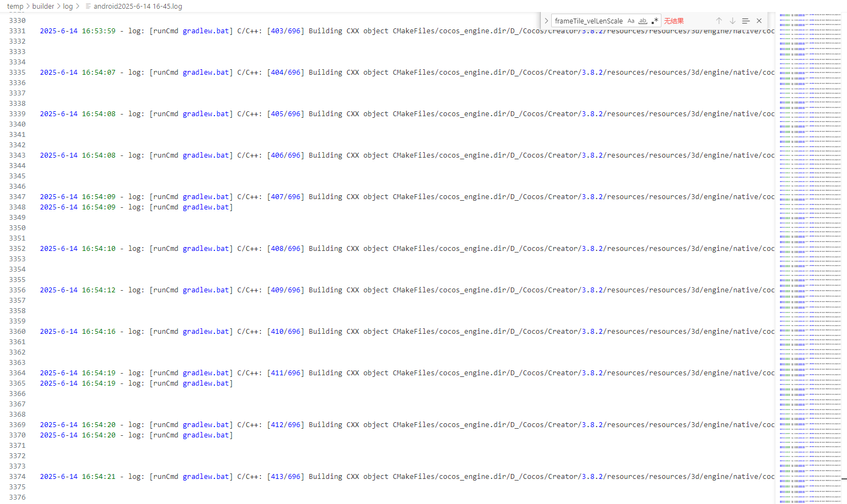Image resolution: width=847 pixels, height=504 pixels.
Task: Click line number 3360 in gutter
Action: (17, 332)
